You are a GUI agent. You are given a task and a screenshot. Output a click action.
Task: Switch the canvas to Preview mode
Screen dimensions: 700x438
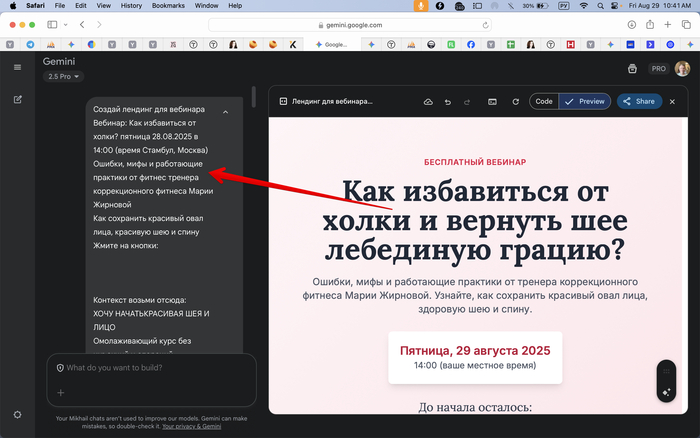585,101
